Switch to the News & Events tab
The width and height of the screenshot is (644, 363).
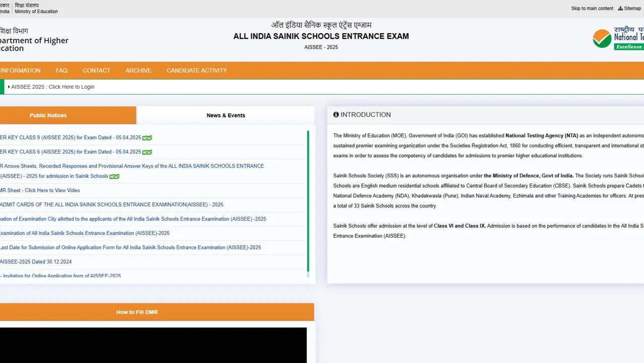pyautogui.click(x=226, y=115)
